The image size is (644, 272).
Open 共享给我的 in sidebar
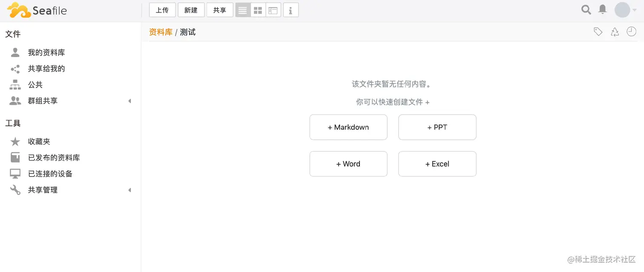(x=46, y=69)
